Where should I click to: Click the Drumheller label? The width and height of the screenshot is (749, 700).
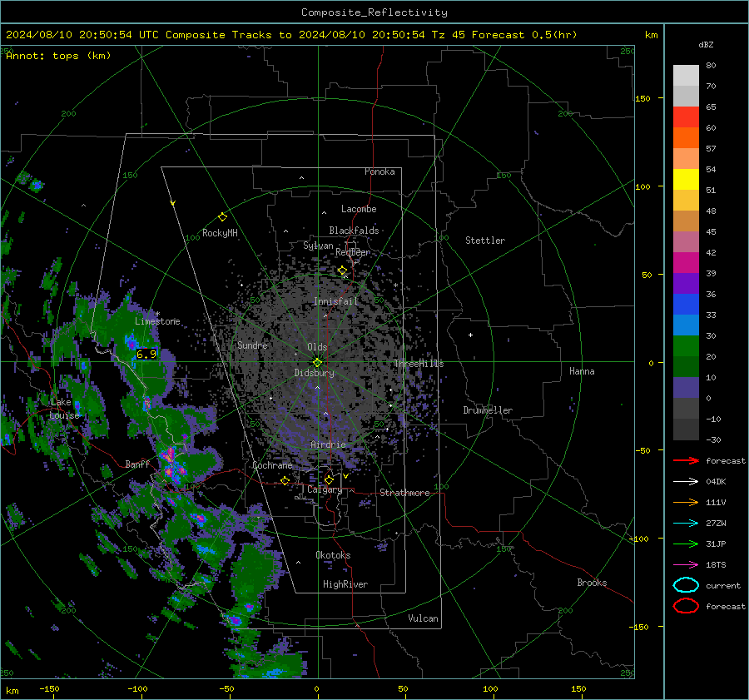tap(488, 410)
